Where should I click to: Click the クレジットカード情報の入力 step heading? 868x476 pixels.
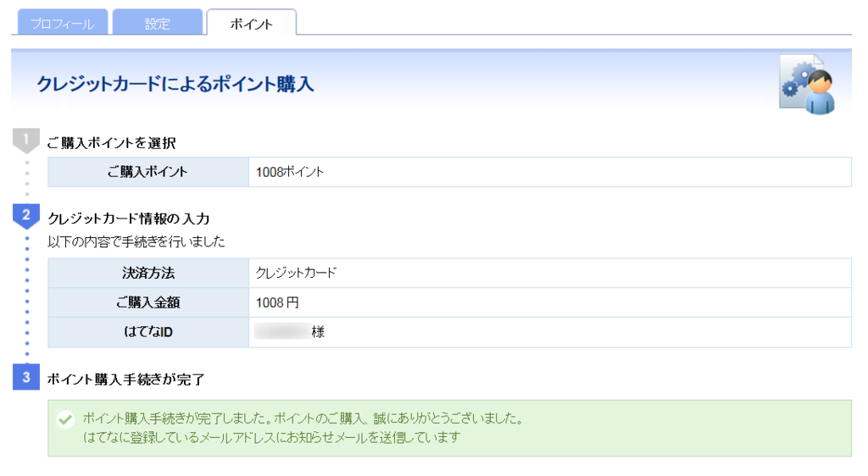click(x=129, y=219)
